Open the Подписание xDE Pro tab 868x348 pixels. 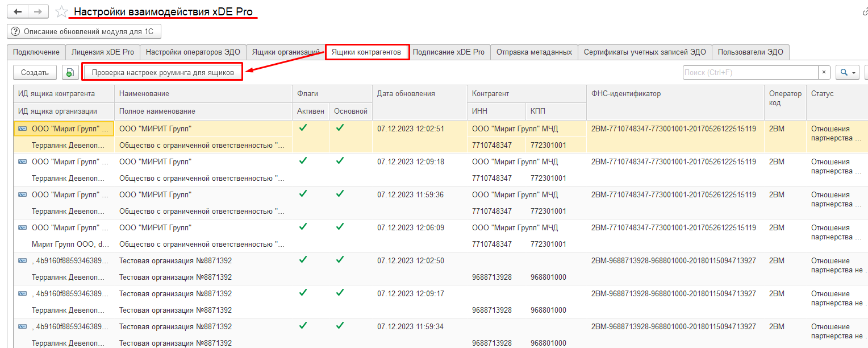(x=449, y=52)
